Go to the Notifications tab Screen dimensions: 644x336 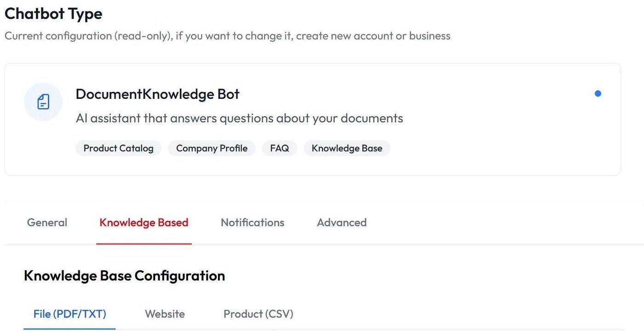[253, 222]
